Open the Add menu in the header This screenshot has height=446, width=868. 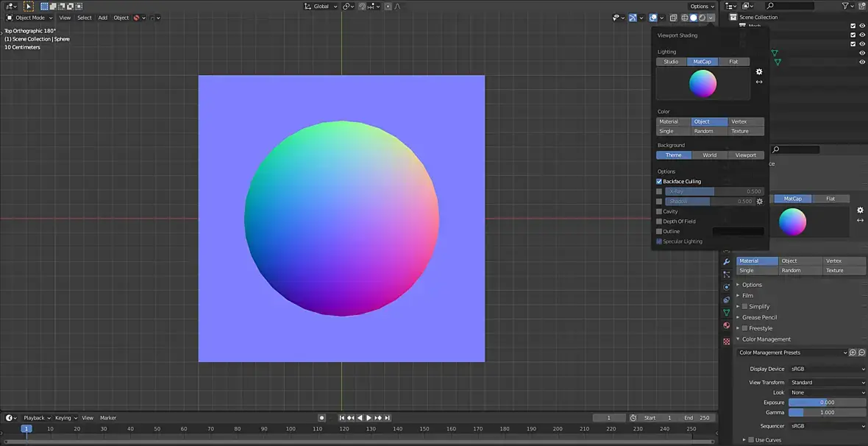[103, 18]
